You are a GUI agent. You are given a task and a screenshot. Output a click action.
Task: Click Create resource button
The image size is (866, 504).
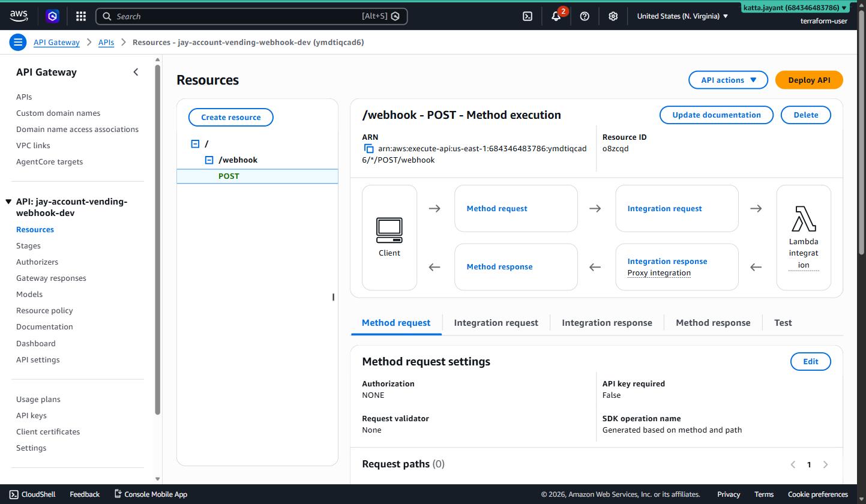click(231, 117)
